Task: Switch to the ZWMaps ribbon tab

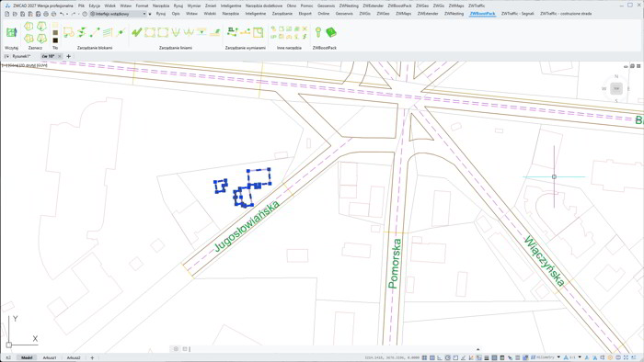Action: pos(403,14)
